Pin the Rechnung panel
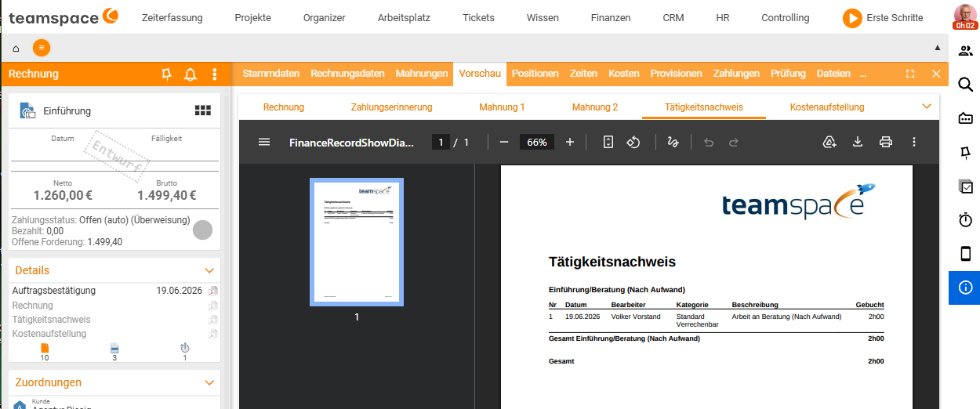The height and width of the screenshot is (409, 980). click(x=166, y=74)
